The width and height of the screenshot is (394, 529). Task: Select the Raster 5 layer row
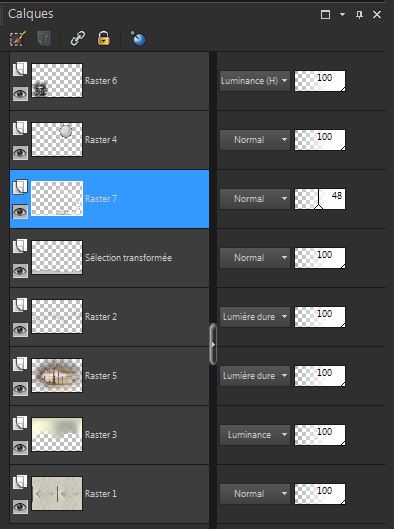[110, 375]
